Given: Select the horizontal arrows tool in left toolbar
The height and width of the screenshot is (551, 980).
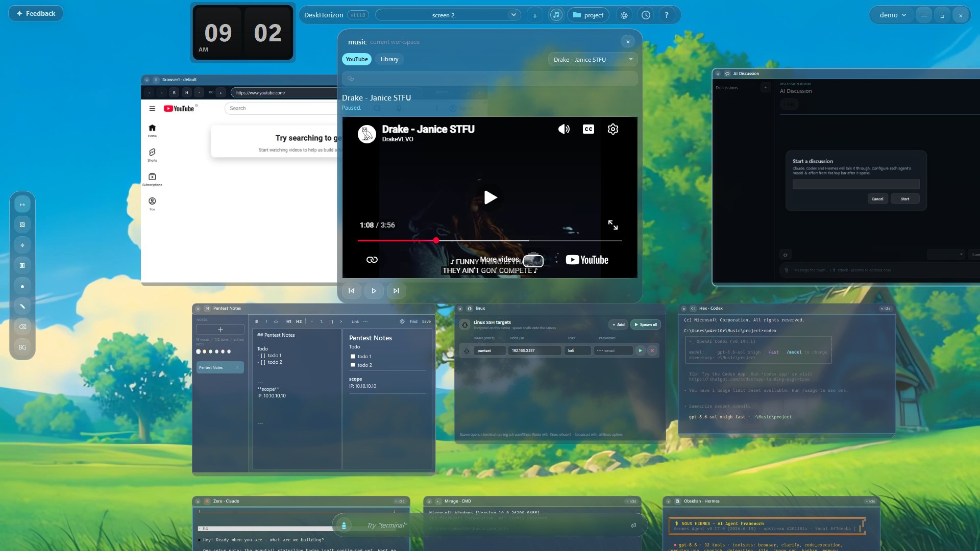Looking at the screenshot, I should [22, 205].
